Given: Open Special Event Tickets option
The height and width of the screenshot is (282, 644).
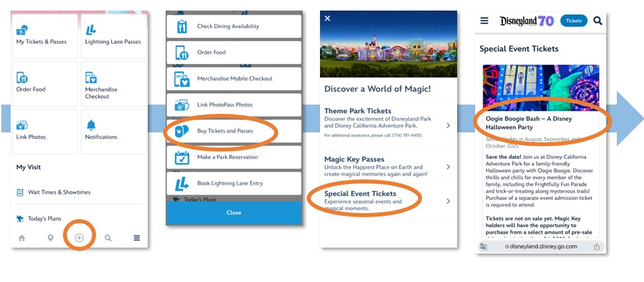Looking at the screenshot, I should pyautogui.click(x=388, y=201).
